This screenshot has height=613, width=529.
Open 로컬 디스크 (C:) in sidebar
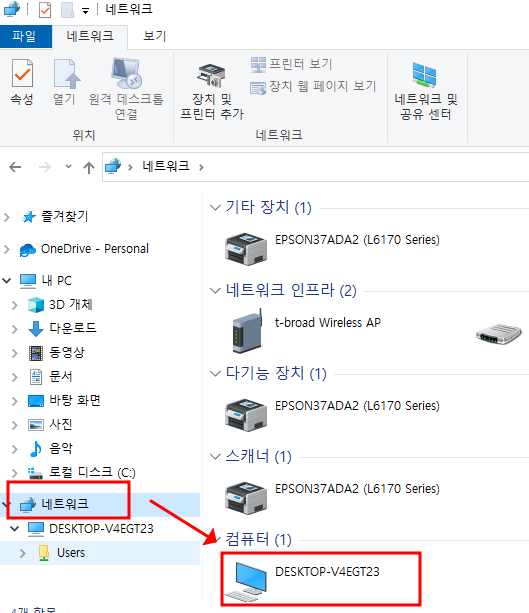pyautogui.click(x=92, y=472)
